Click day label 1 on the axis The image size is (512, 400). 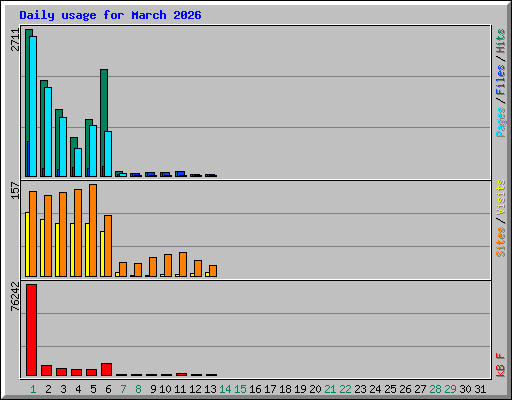tap(33, 389)
